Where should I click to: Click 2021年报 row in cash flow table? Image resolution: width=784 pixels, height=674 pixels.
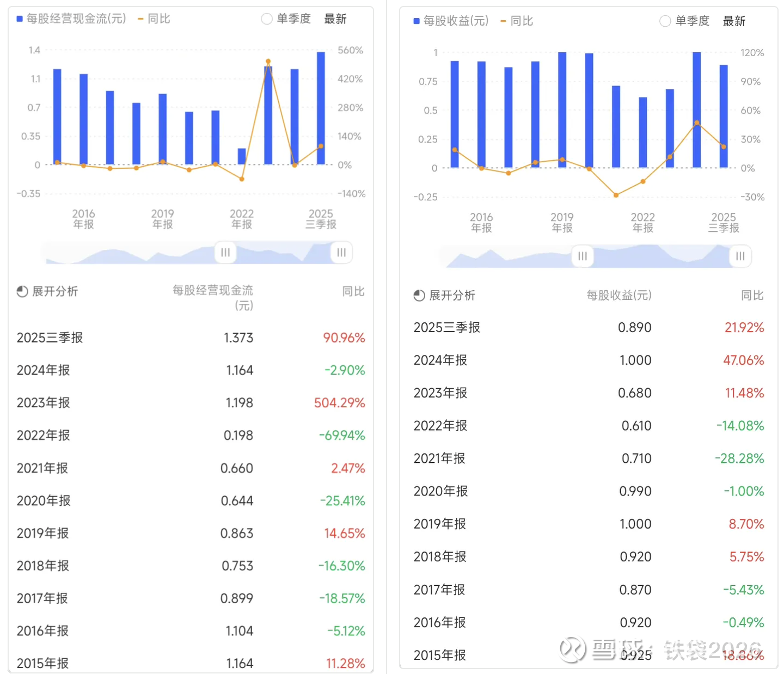[191, 468]
